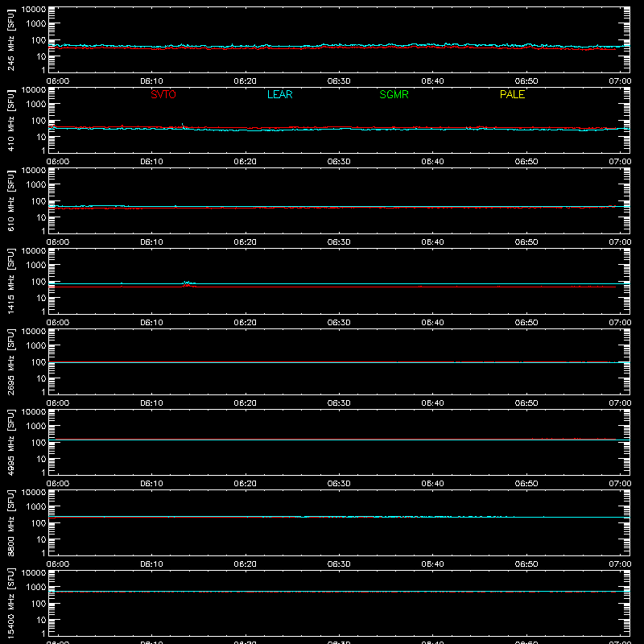Click the 06:10 tick under the 245 MHz plot

pyautogui.click(x=151, y=81)
